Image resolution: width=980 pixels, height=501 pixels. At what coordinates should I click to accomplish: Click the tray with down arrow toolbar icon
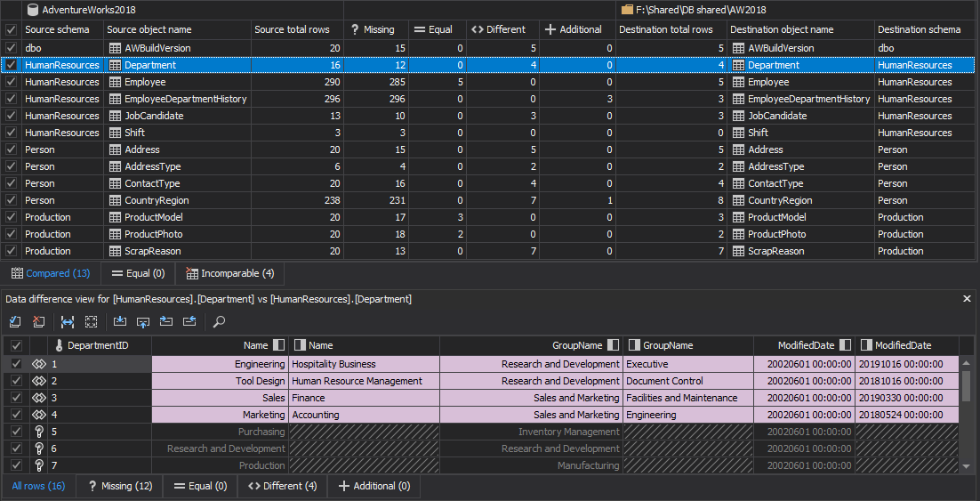click(x=120, y=321)
